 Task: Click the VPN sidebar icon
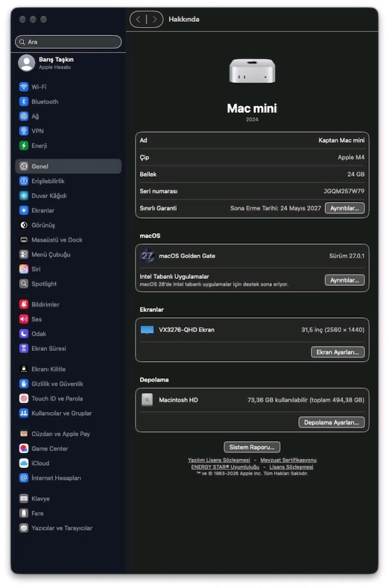pos(24,131)
